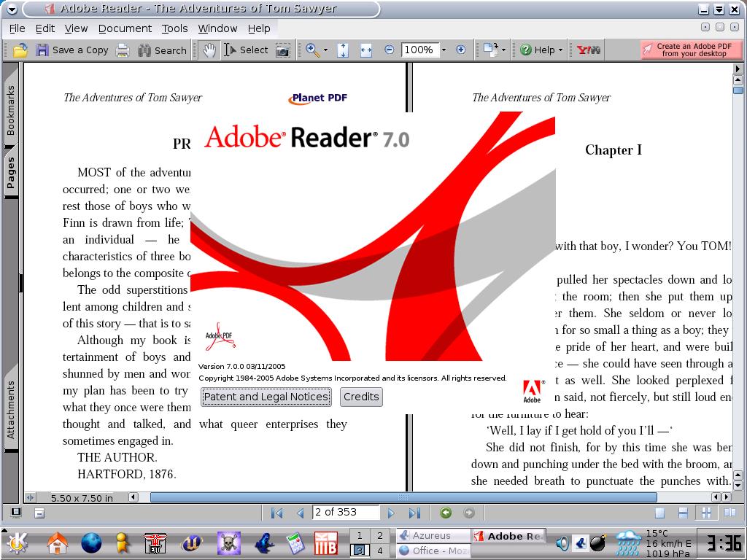This screenshot has height=560, width=747.
Task: Enable Continuous page layout
Action: [683, 513]
